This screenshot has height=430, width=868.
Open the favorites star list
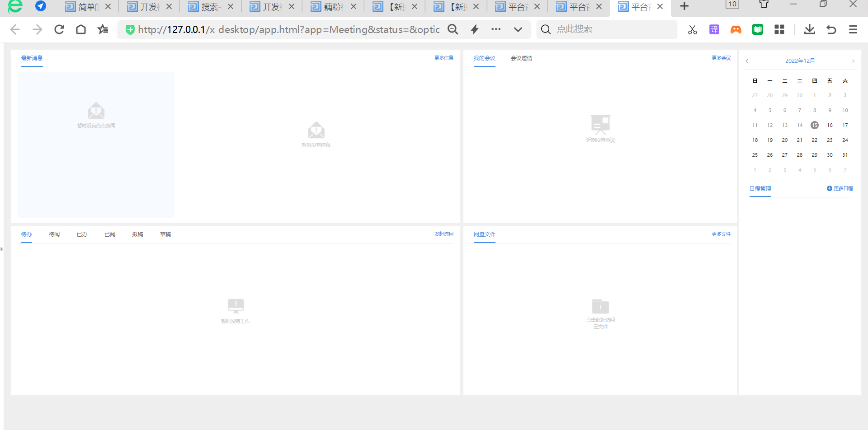(x=103, y=30)
